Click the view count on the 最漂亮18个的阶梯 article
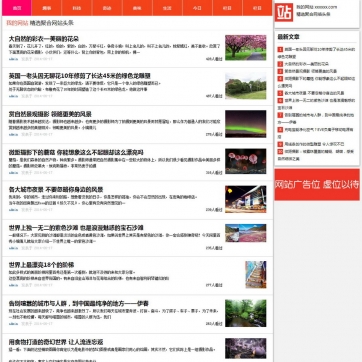Screen dimensions: 362x362 214,285
